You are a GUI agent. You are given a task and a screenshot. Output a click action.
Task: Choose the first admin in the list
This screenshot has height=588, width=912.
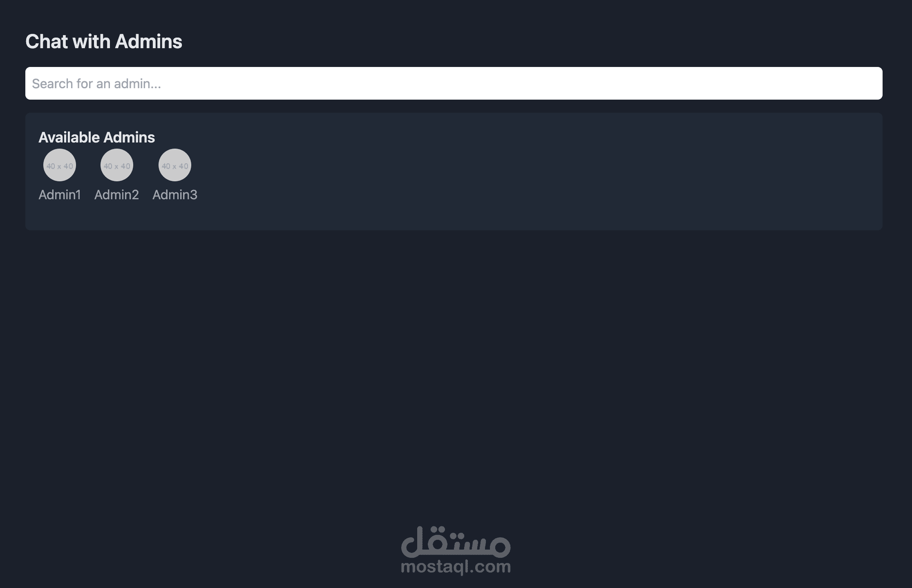click(x=60, y=175)
